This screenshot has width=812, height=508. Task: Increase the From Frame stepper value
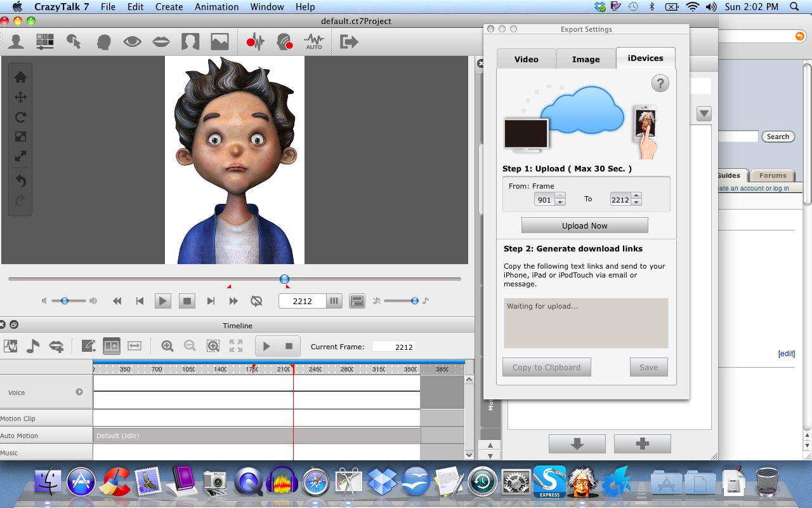point(560,196)
